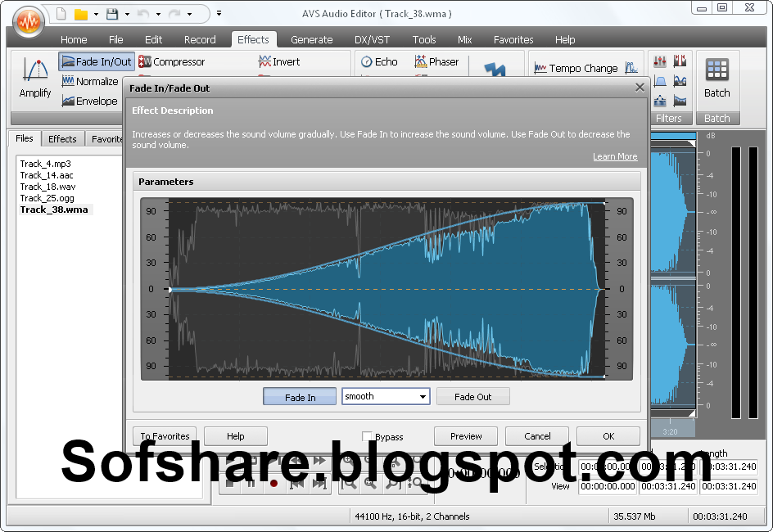This screenshot has width=773, height=532.
Task: Enable the Bypass checkbox
Action: tap(367, 436)
